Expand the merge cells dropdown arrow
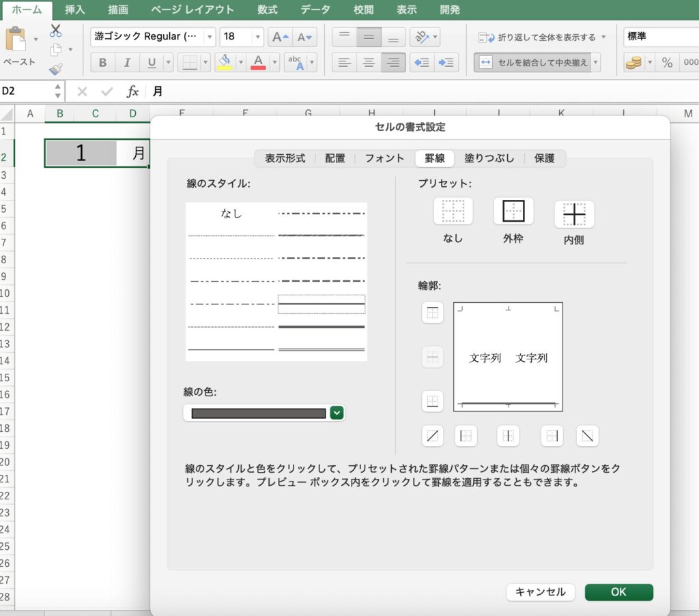Image resolution: width=699 pixels, height=616 pixels. coord(595,62)
